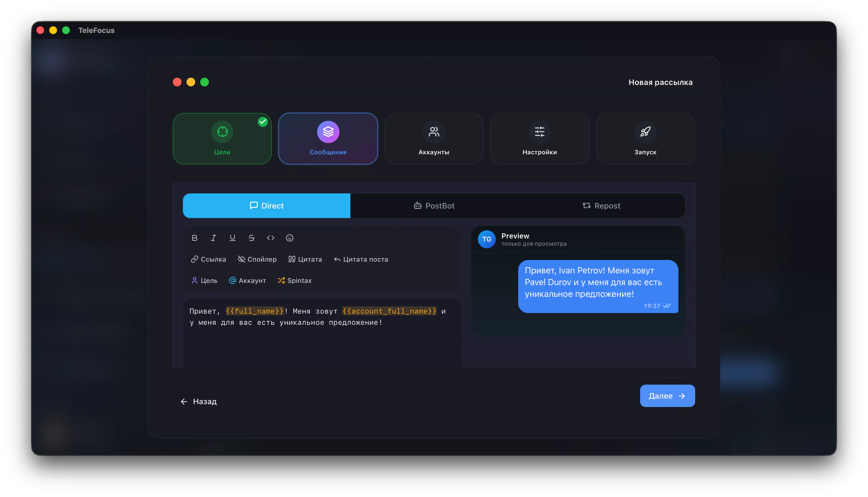Apply strikethrough formatting
The image size is (868, 497).
pyautogui.click(x=252, y=238)
